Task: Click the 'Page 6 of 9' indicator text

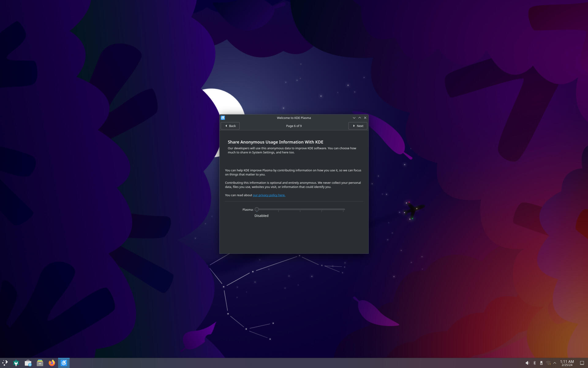Action: (294, 126)
